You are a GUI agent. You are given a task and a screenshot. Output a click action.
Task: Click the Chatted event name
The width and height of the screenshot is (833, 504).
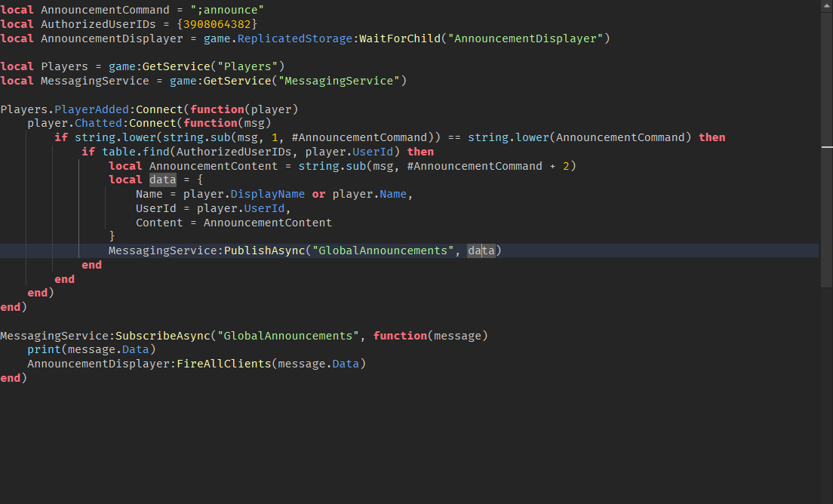[98, 123]
